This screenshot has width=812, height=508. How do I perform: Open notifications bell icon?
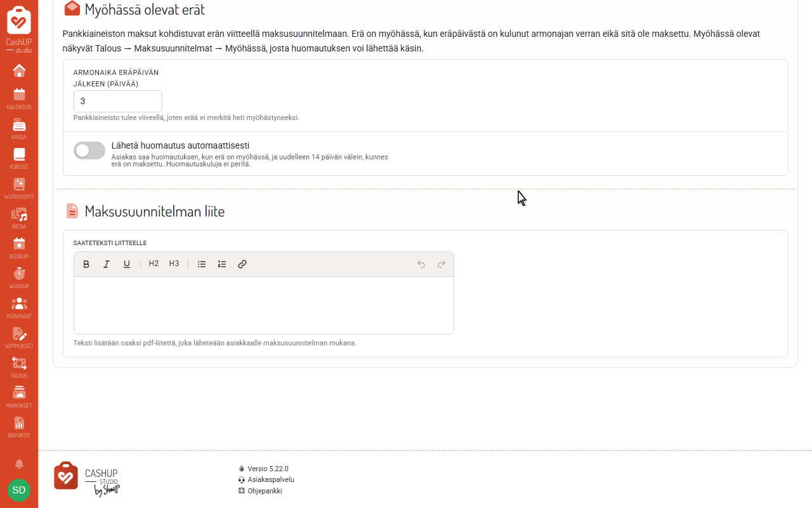pyautogui.click(x=19, y=464)
